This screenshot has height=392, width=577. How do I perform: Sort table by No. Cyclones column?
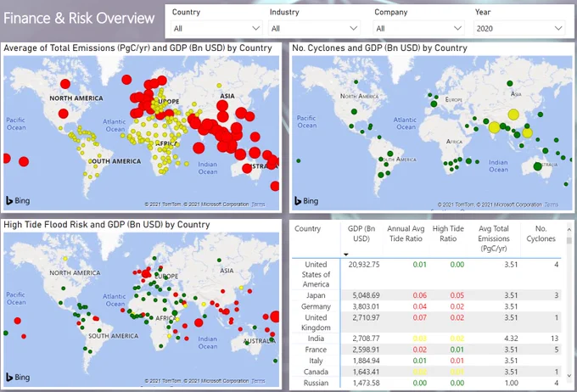pos(541,233)
